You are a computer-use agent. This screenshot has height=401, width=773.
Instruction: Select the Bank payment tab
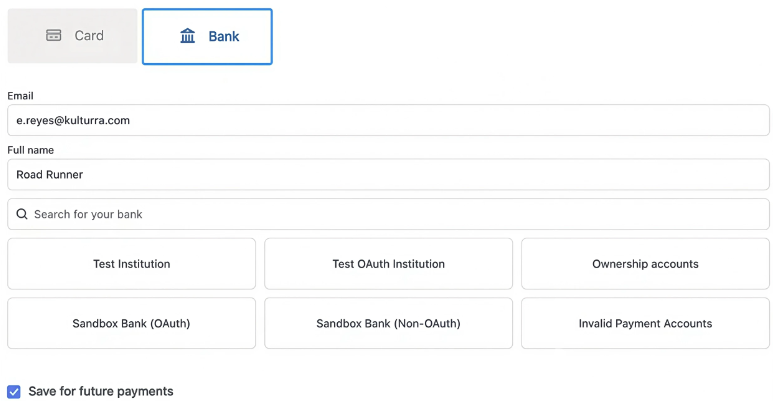[x=207, y=37]
